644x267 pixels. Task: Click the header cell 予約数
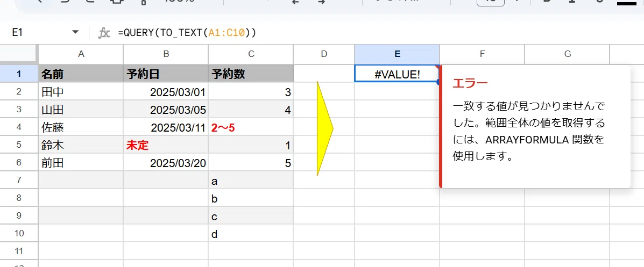coord(251,74)
